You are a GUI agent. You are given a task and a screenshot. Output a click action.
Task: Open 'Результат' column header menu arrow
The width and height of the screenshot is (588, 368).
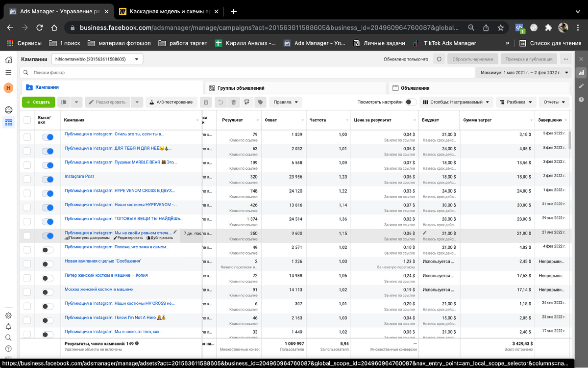click(x=258, y=120)
